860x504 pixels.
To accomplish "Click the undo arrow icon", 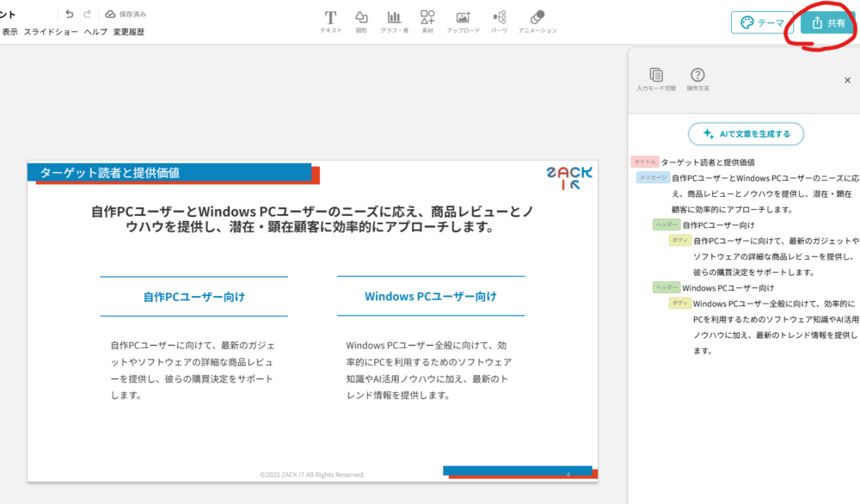I will tap(70, 15).
